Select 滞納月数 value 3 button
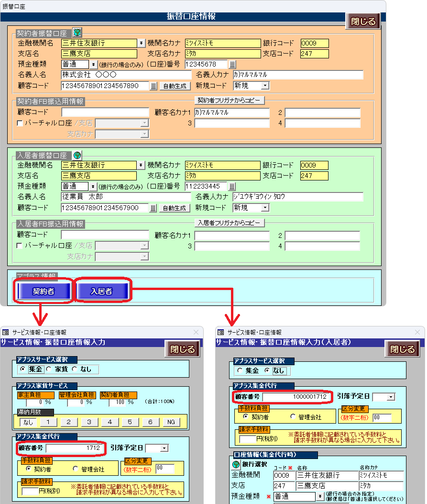Image resolution: width=427 pixels, height=504 pixels. click(89, 422)
